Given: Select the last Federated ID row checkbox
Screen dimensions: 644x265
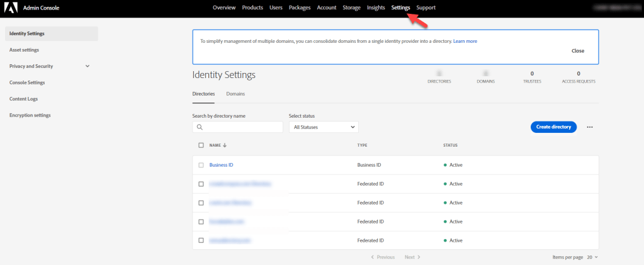Looking at the screenshot, I should click(201, 240).
